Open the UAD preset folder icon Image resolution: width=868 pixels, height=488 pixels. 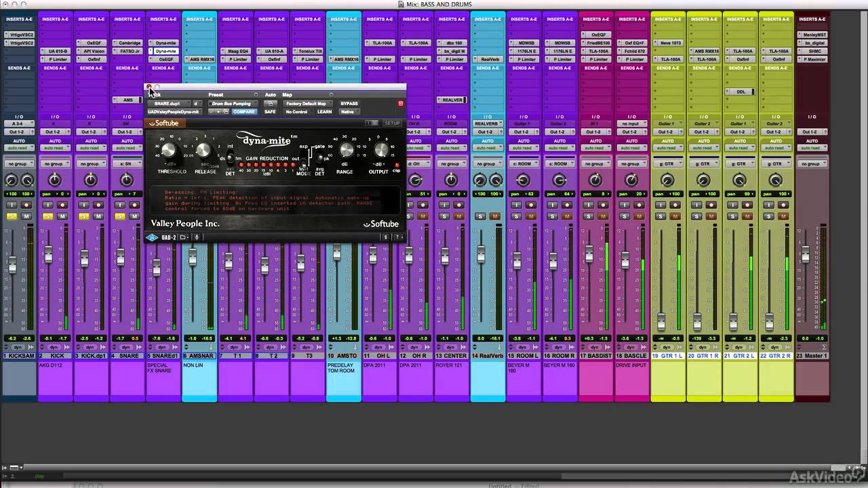tap(183, 237)
